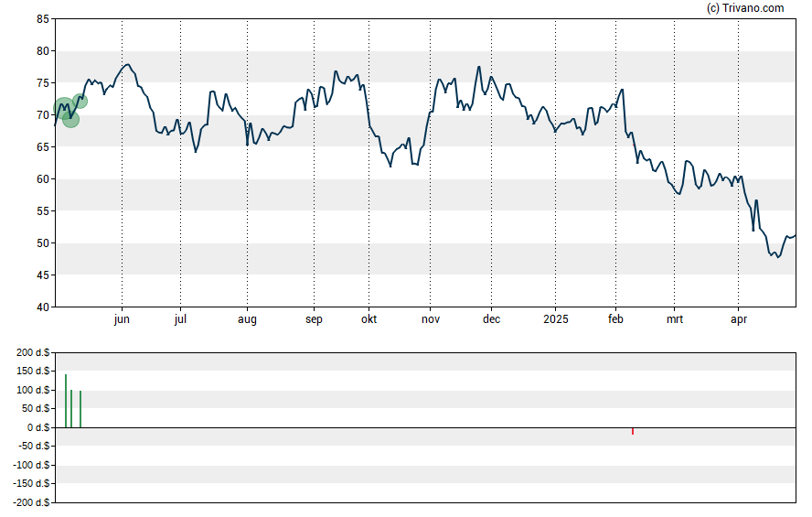Click the '(c) Trivano.com' credit text
The height and width of the screenshot is (517, 812).
(745, 7)
